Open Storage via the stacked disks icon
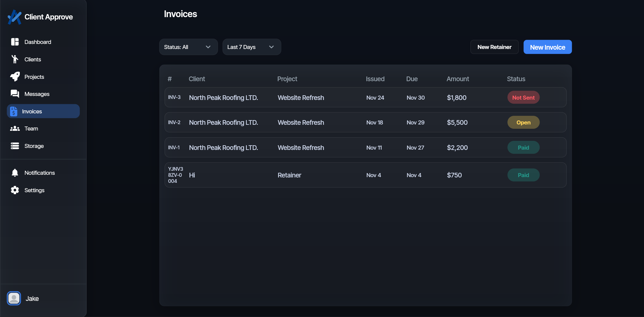 click(15, 146)
